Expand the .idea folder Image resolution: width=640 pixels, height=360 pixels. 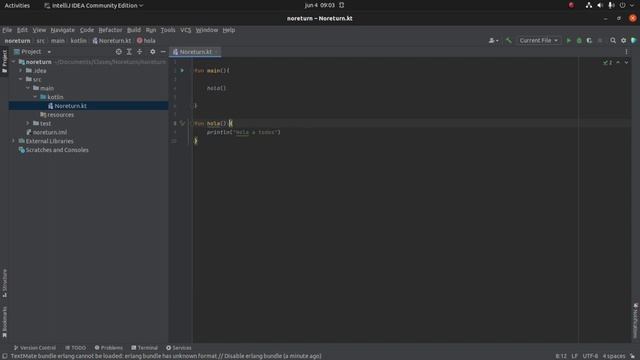tap(21, 71)
